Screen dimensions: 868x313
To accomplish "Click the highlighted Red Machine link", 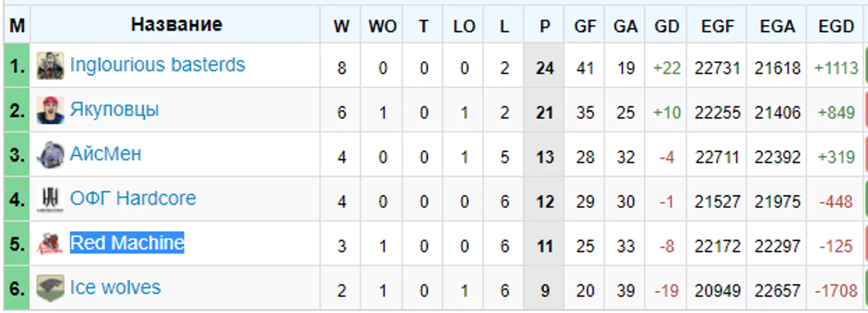I will pyautogui.click(x=127, y=243).
